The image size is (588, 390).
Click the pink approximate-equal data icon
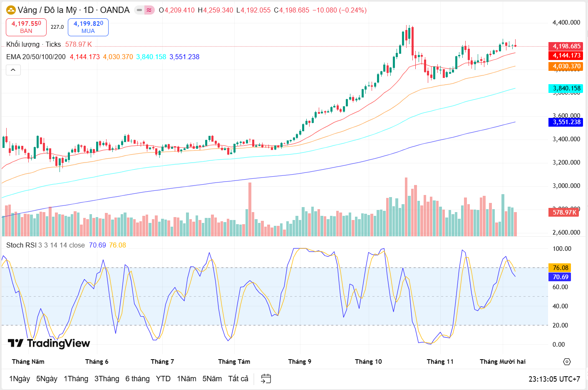(149, 10)
